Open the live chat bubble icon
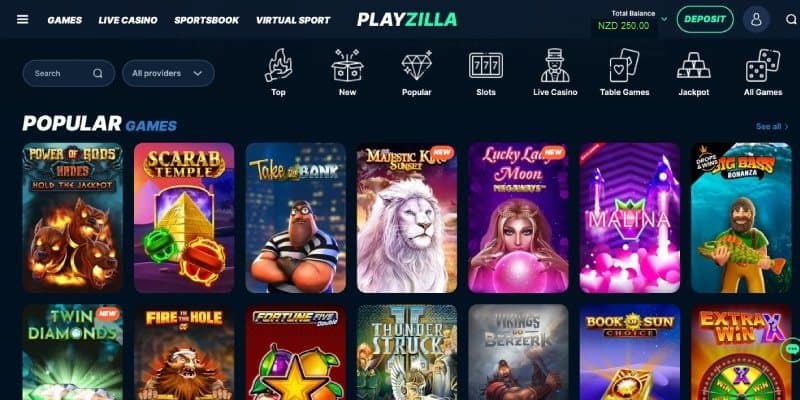The image size is (800, 400). click(x=792, y=349)
